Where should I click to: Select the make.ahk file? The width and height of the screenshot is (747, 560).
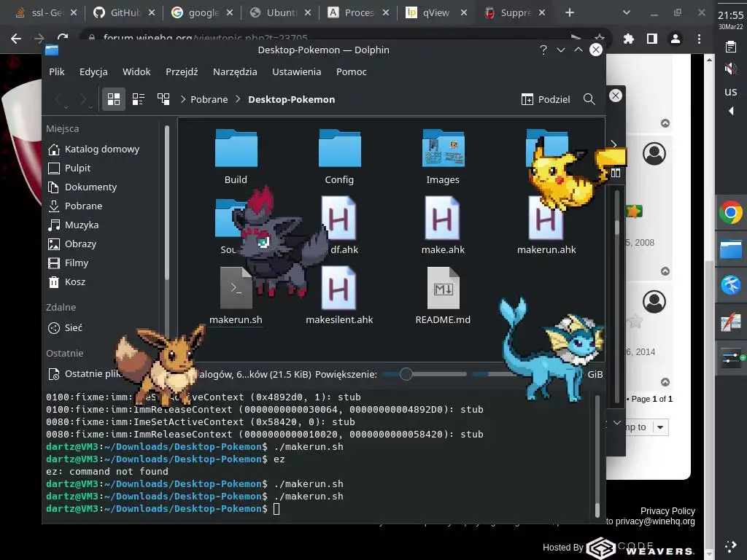(x=443, y=226)
